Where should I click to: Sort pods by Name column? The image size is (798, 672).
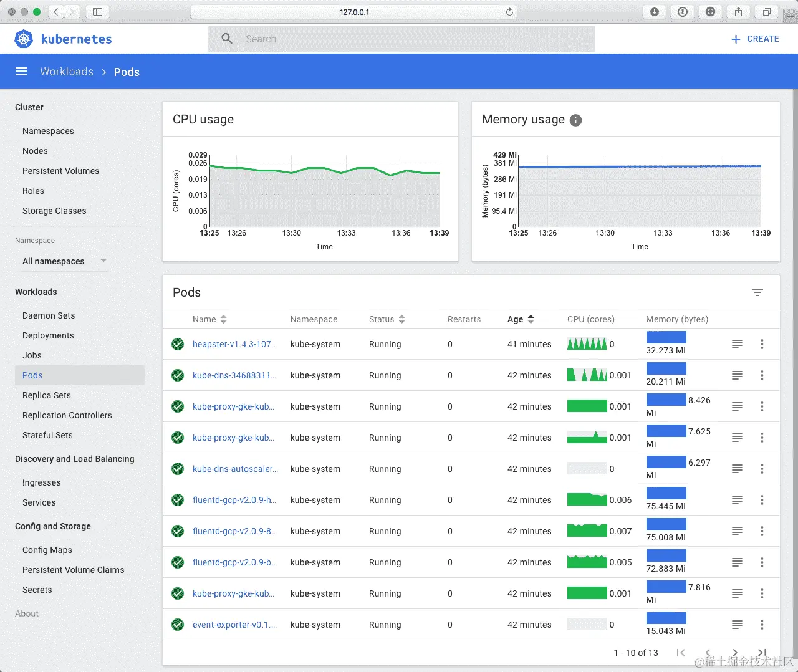point(209,319)
